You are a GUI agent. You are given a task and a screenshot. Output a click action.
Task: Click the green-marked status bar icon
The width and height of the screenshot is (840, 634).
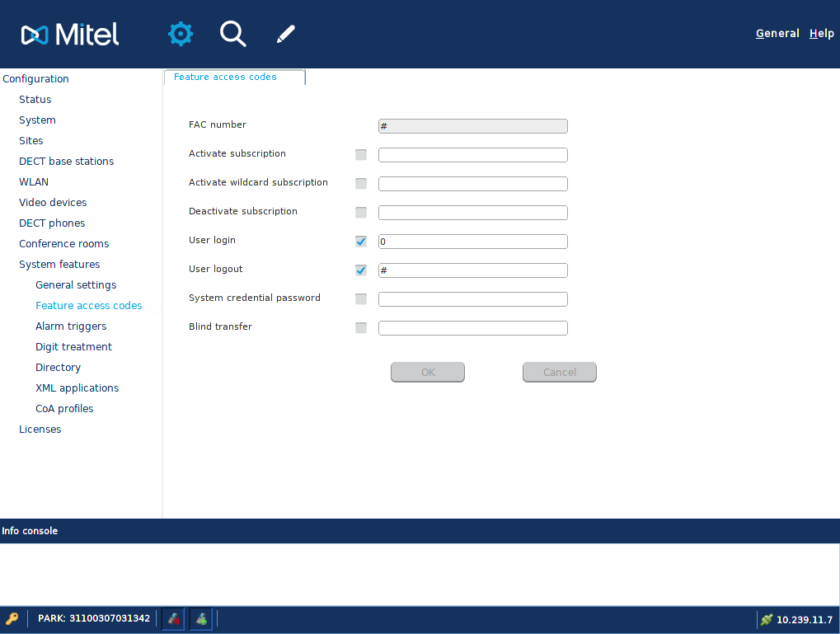coord(201,618)
